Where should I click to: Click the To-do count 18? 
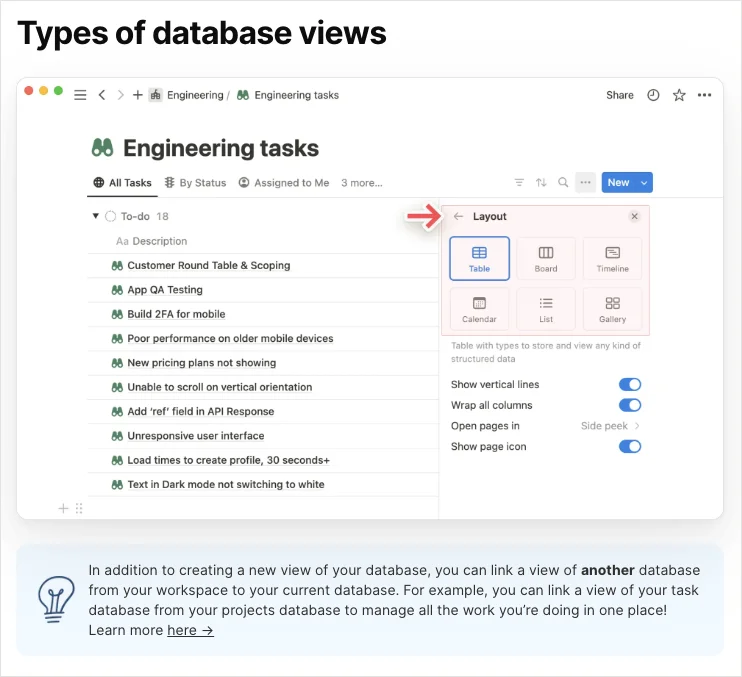tap(162, 216)
